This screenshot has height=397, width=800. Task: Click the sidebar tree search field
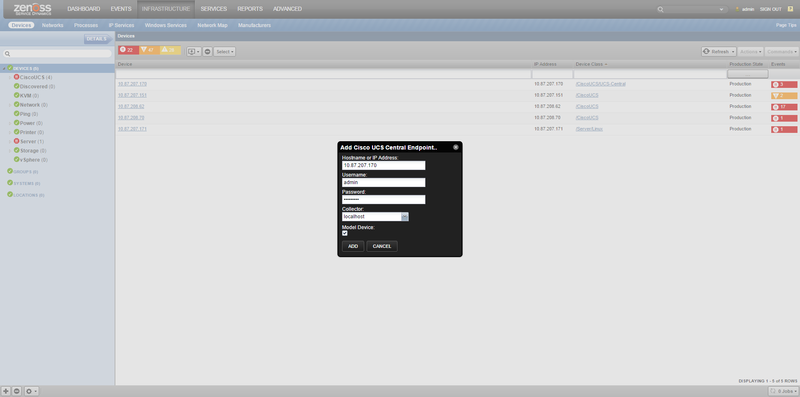[x=57, y=54]
